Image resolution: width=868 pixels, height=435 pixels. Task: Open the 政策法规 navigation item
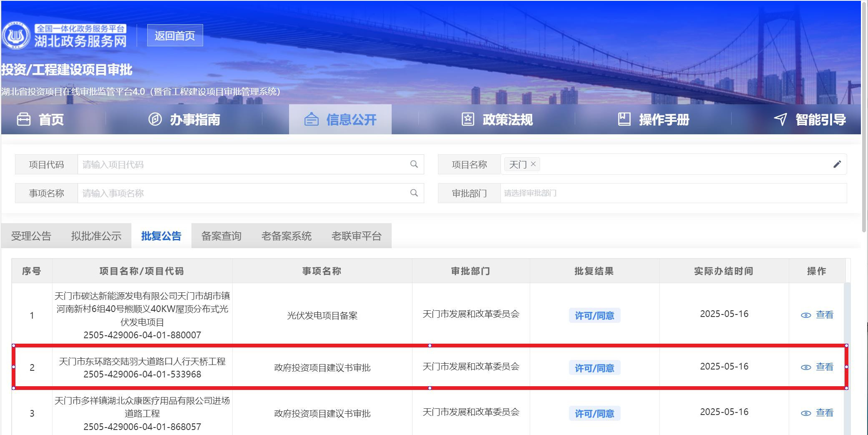coord(497,120)
